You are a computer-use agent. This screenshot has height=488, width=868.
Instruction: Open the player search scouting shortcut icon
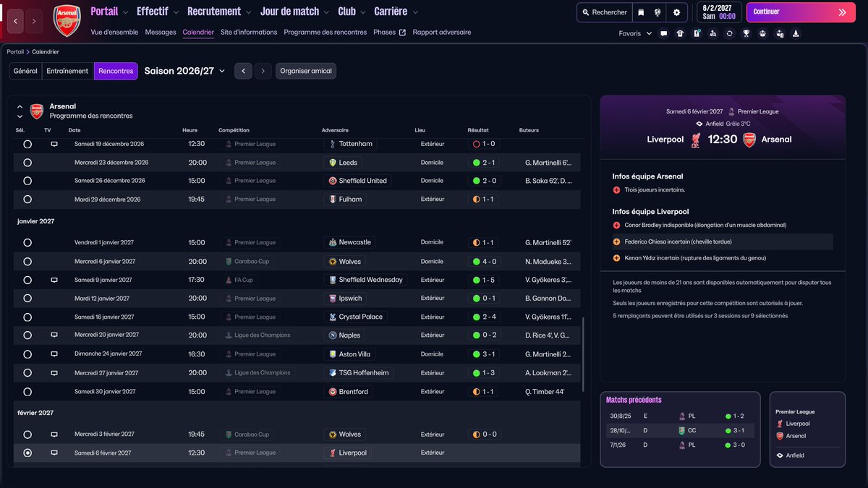[x=713, y=33]
